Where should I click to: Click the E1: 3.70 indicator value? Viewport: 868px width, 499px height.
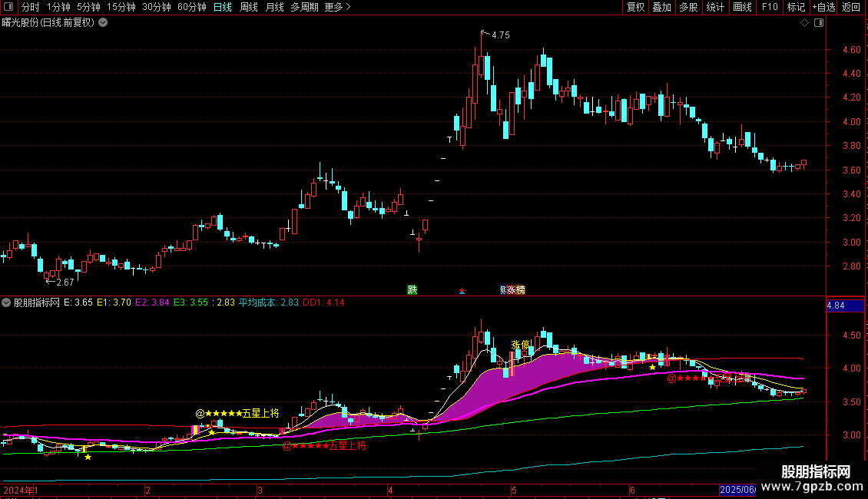(114, 302)
